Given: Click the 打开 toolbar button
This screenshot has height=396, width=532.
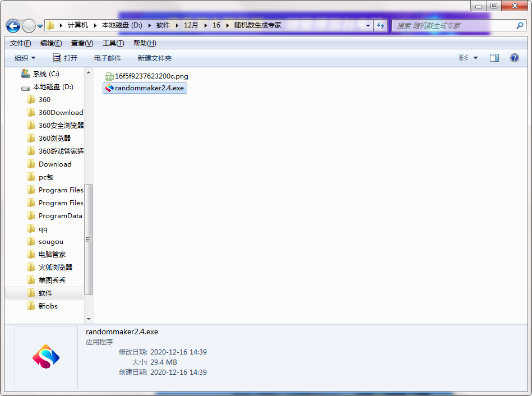Looking at the screenshot, I should pos(66,58).
